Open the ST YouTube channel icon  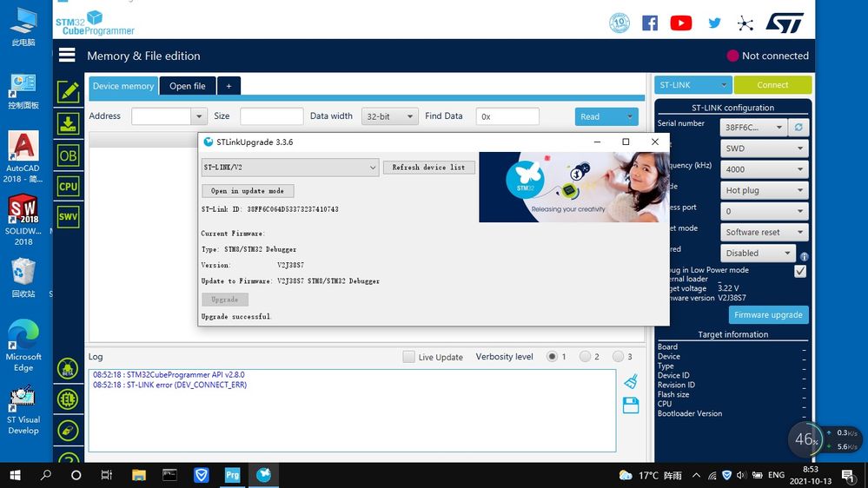coord(681,23)
